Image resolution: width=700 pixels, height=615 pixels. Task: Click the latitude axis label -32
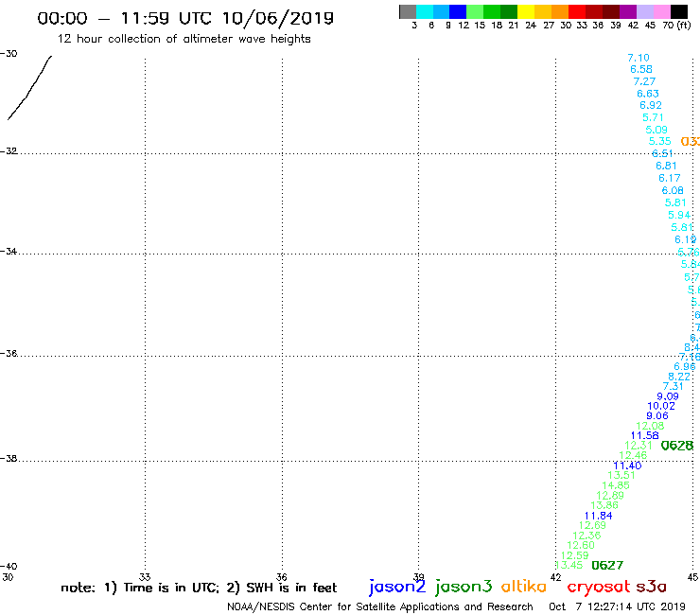[x=9, y=151]
